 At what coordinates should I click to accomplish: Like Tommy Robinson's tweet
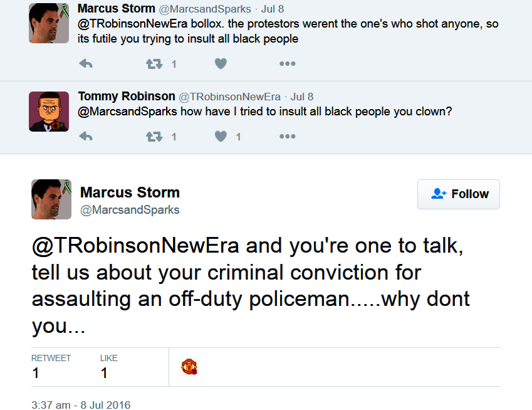[221, 137]
